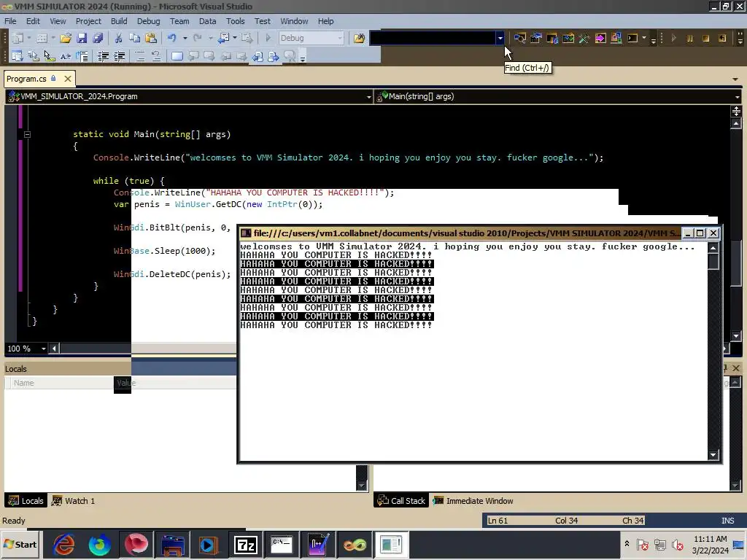Switch to the Immediate Window tab
747x560 pixels.
click(x=473, y=501)
